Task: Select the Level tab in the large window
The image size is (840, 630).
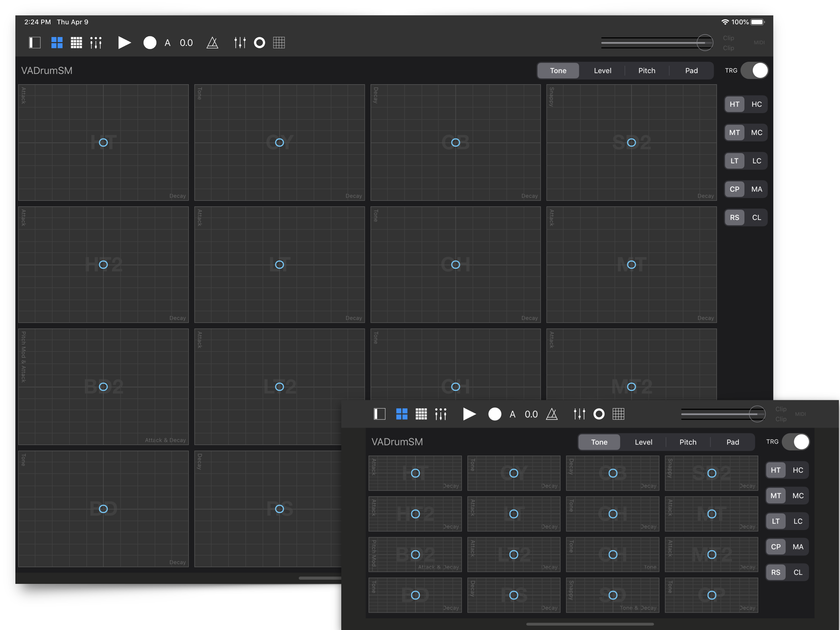Action: [x=602, y=71]
